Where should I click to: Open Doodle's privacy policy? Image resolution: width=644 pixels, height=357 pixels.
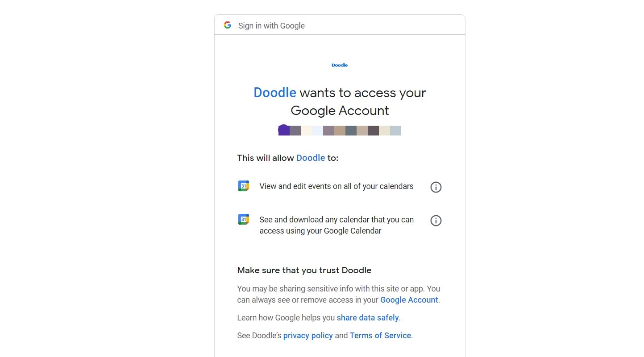click(307, 335)
